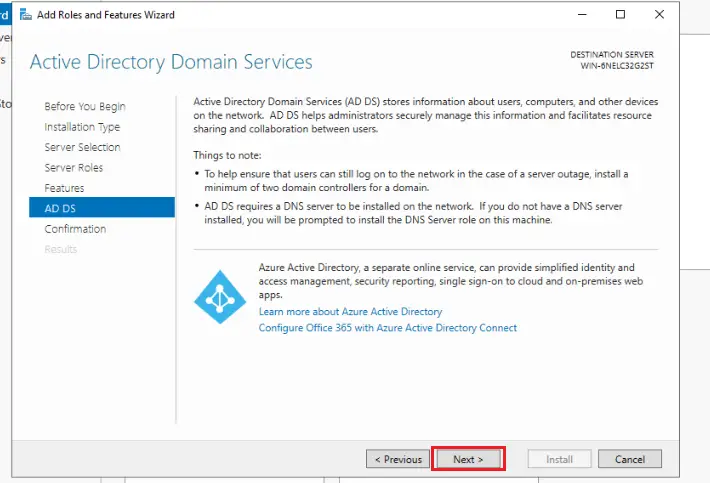This screenshot has height=483, width=710.
Task: Click the AD DS stores information paragraph
Action: click(x=426, y=115)
